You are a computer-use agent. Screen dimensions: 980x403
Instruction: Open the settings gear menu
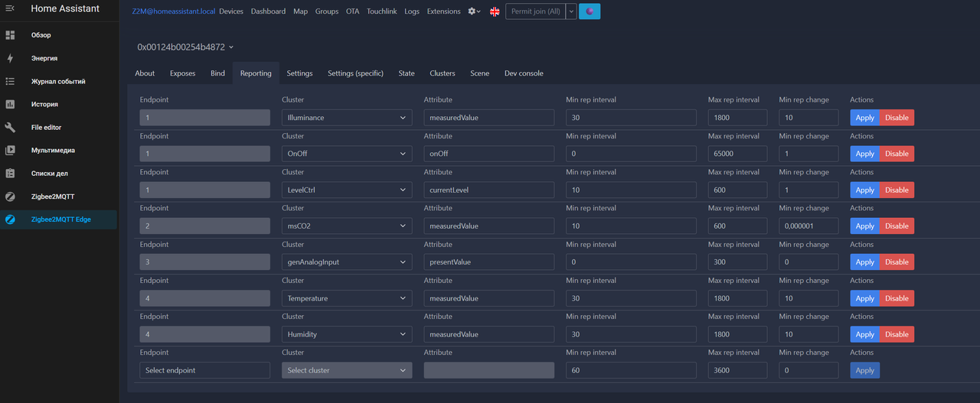click(475, 11)
